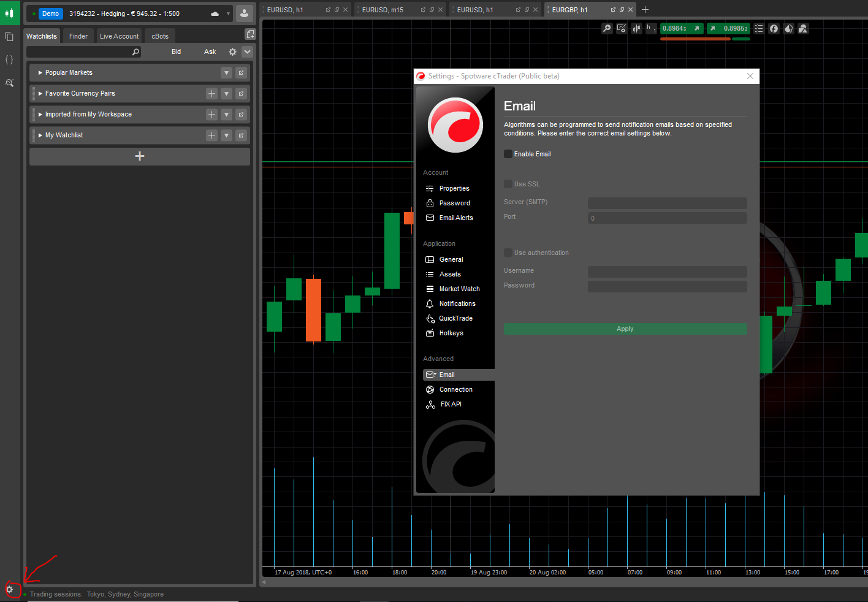Open the checklist icon on the chart toolbar

click(x=759, y=28)
